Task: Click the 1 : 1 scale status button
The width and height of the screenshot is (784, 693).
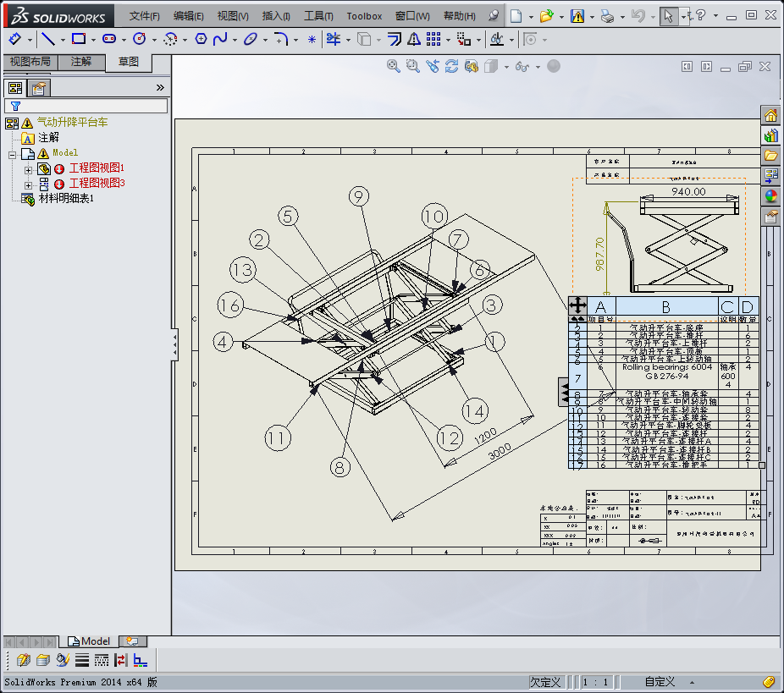Action: tap(596, 682)
